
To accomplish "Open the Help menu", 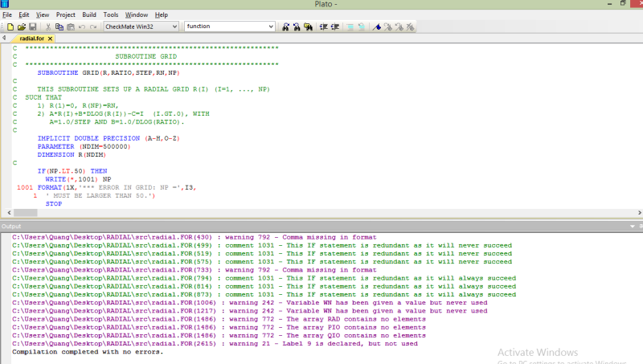I will coord(162,14).
